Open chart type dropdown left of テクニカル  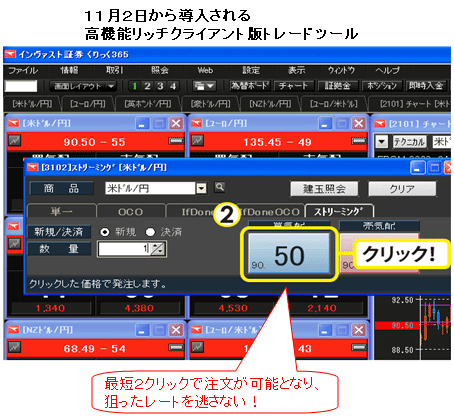[x=382, y=142]
